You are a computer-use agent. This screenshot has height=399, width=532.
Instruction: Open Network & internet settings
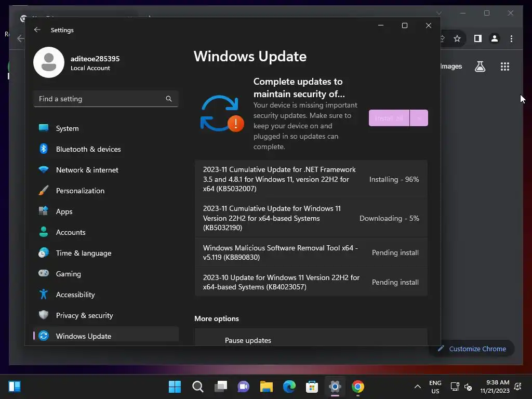pyautogui.click(x=106, y=170)
